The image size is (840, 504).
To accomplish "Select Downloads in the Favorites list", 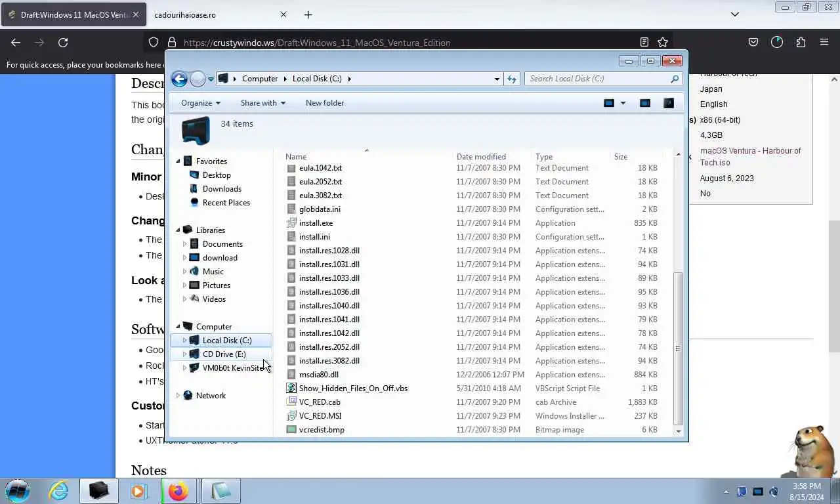I will tap(222, 189).
